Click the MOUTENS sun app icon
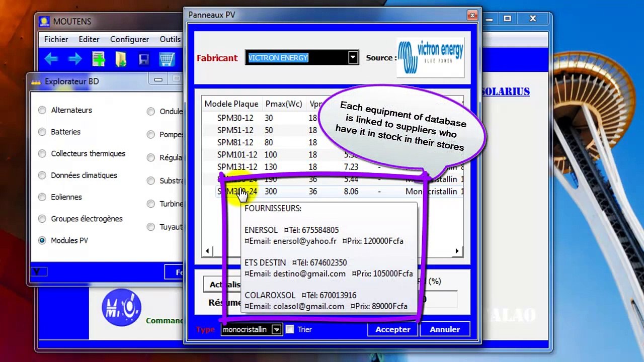 coord(44,22)
